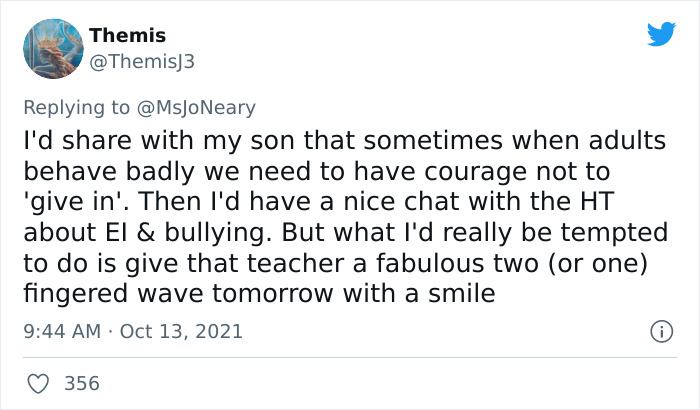Click the 9:44 AM time stamp
The image size is (700, 410).
coord(61,330)
